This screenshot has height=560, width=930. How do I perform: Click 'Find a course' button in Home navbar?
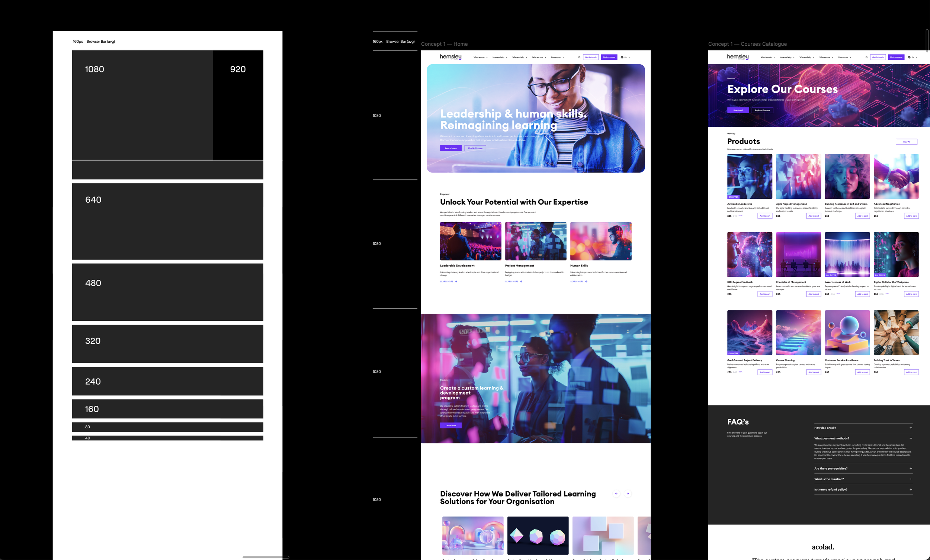click(x=609, y=57)
